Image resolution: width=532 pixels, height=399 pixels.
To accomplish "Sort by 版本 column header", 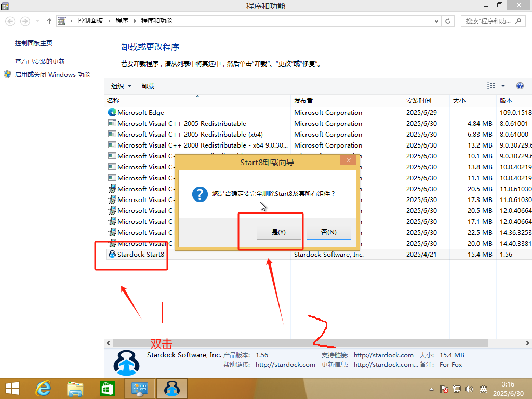I will (514, 100).
